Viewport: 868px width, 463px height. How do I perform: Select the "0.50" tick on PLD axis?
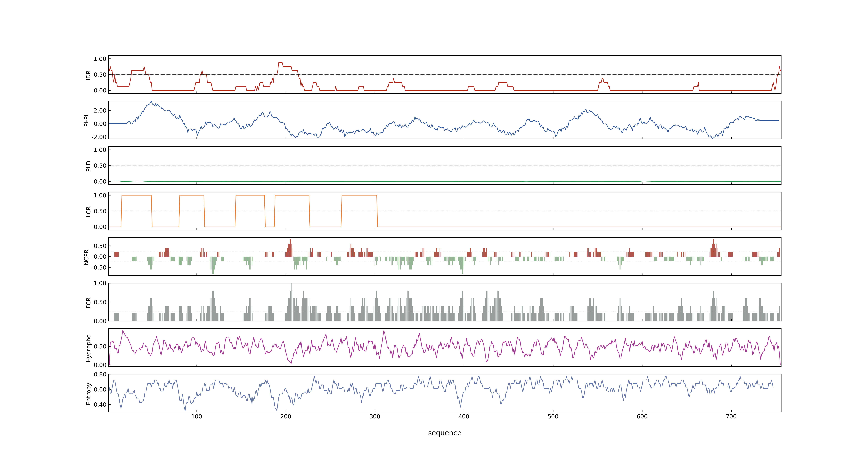[x=100, y=166]
